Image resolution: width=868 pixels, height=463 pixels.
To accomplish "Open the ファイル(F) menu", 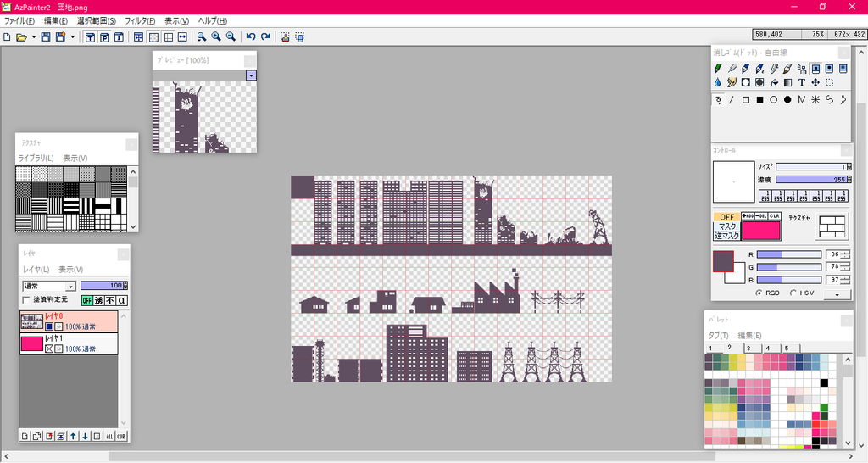I will (19, 21).
